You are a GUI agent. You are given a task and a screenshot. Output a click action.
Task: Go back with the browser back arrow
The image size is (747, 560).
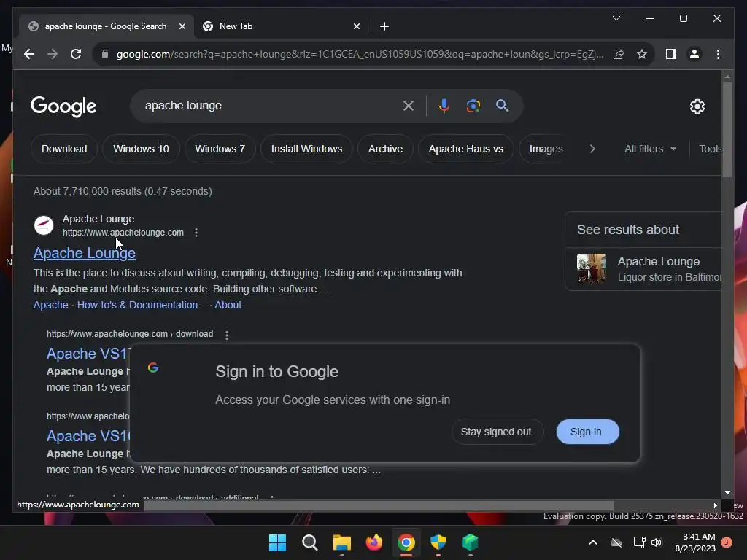click(29, 54)
